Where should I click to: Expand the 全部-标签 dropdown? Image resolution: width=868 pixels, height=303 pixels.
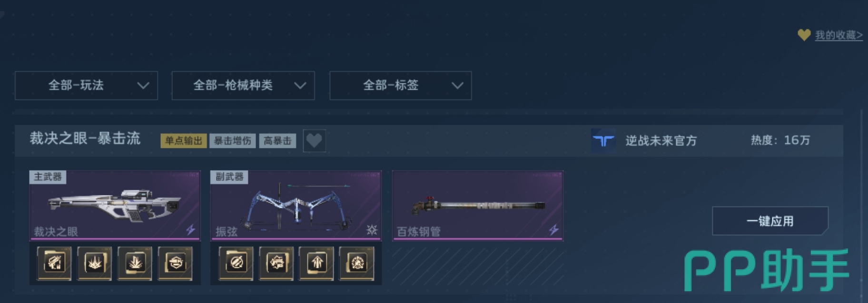(x=401, y=86)
